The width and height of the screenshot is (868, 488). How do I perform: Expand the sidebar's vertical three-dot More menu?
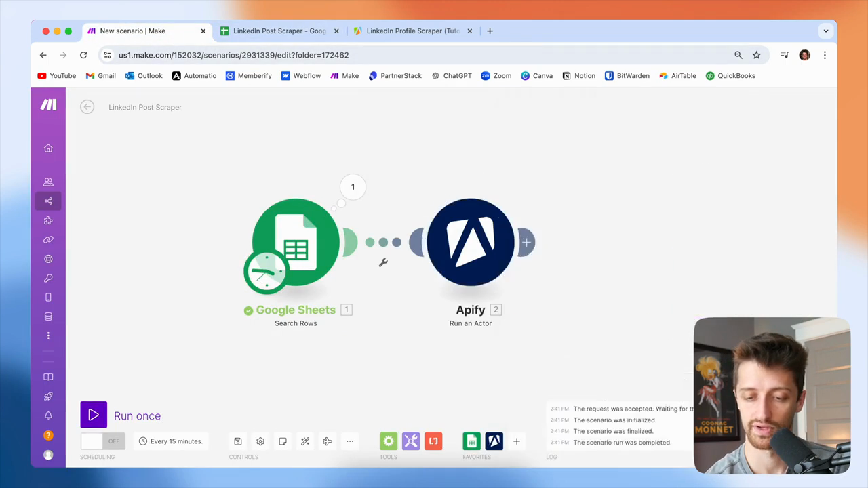[48, 335]
